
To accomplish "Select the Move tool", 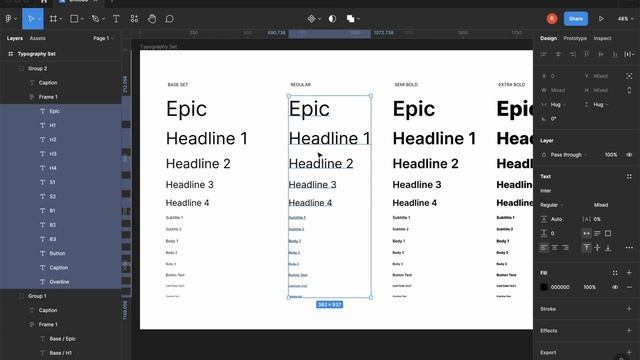I will [x=31, y=19].
